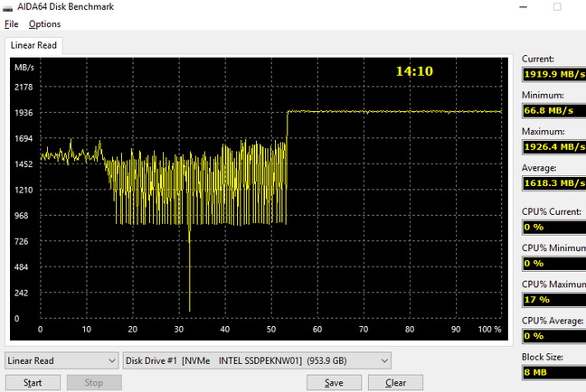The height and width of the screenshot is (392, 586).
Task: Click the Maximum 1926.4 MB/s value
Action: coord(554,146)
